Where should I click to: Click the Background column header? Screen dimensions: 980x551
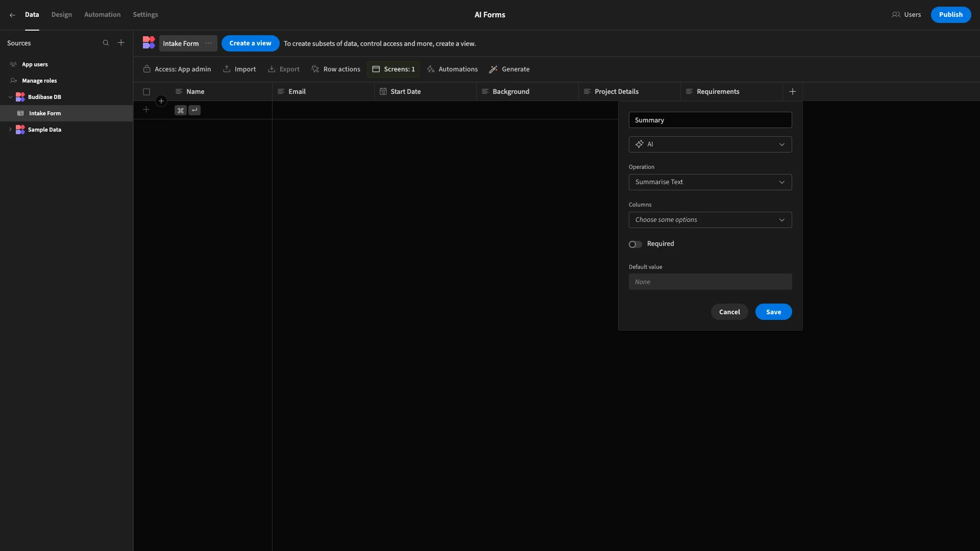point(527,92)
